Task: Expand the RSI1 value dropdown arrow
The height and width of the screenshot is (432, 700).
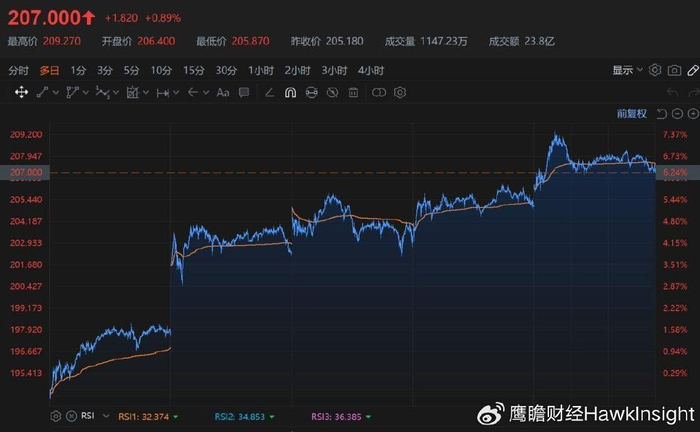Action: (x=176, y=416)
